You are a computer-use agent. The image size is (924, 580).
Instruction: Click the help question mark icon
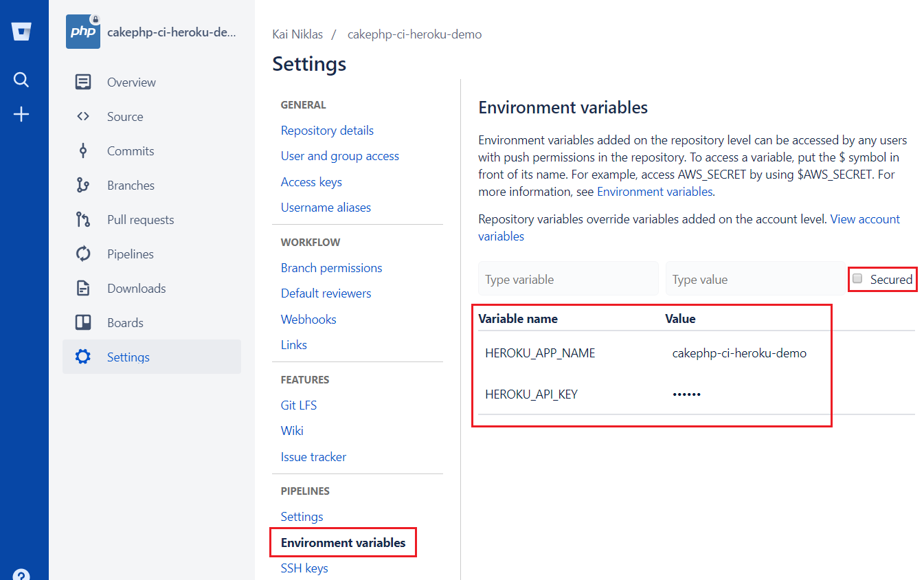[21, 575]
